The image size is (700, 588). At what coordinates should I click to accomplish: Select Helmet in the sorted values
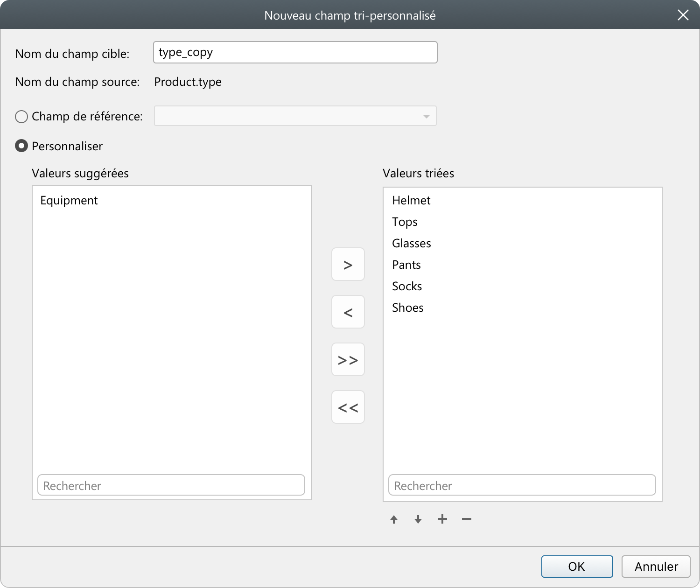pyautogui.click(x=411, y=201)
